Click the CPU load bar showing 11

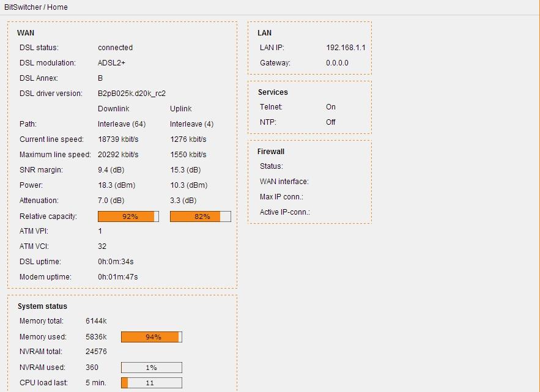point(152,383)
